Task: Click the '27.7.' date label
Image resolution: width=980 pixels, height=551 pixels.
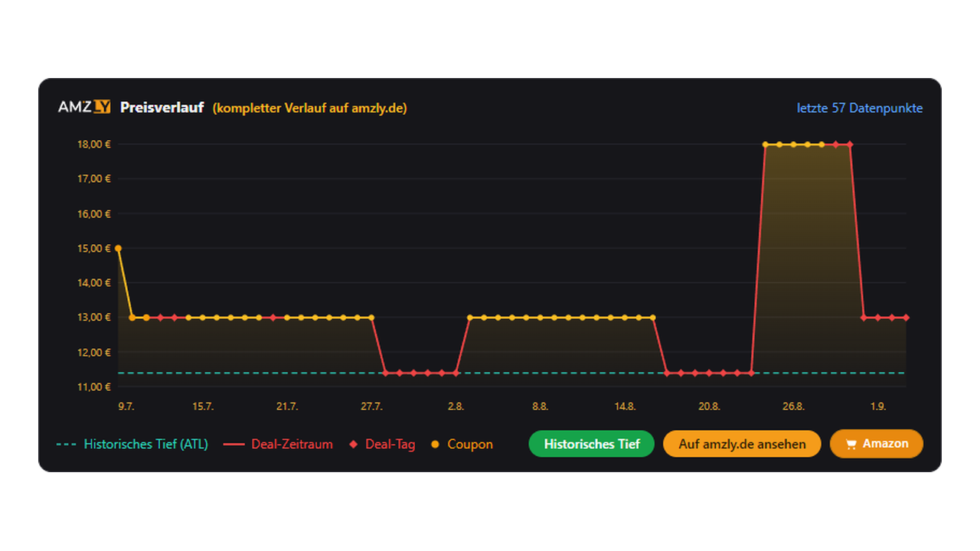Action: click(x=371, y=406)
